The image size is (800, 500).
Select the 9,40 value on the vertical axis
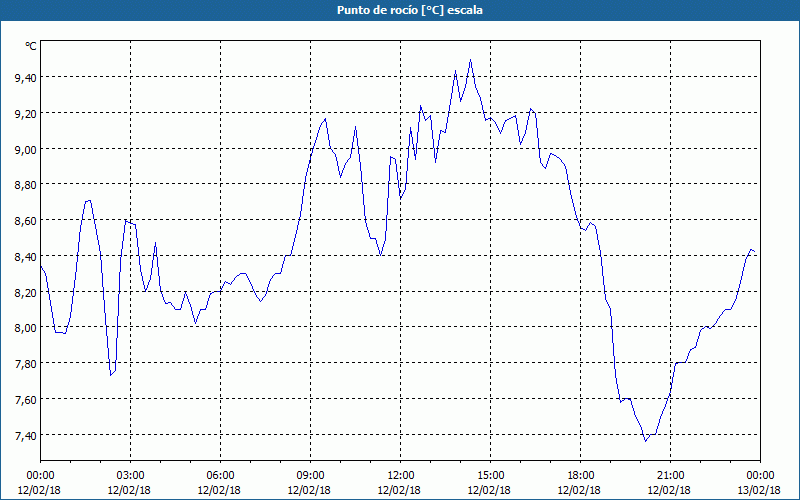click(x=25, y=78)
